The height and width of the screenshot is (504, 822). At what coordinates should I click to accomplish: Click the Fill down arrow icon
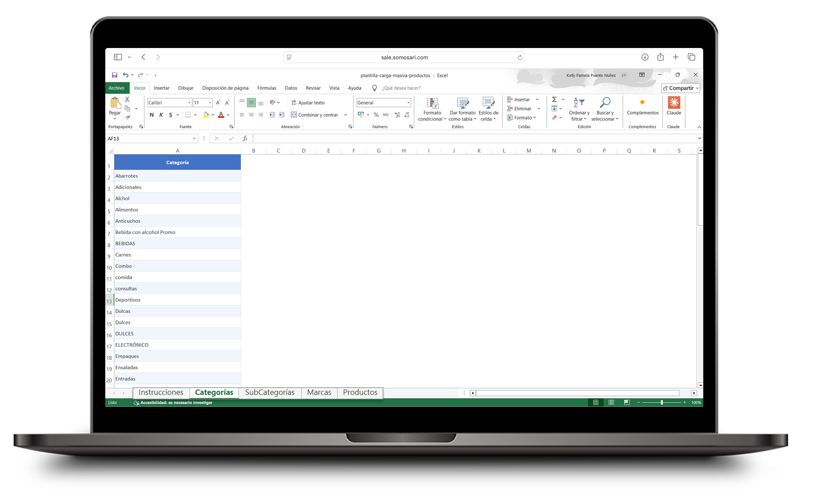554,109
